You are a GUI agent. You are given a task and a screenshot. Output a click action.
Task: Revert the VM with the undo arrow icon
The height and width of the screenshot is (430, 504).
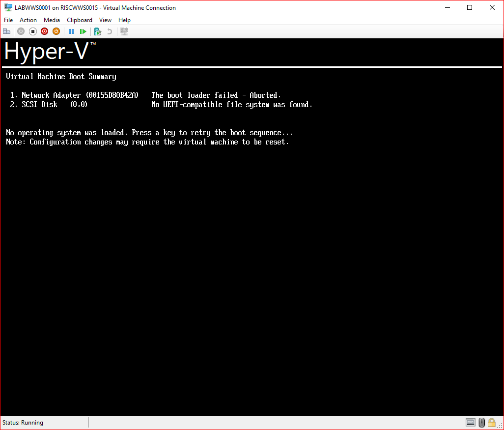tap(110, 31)
